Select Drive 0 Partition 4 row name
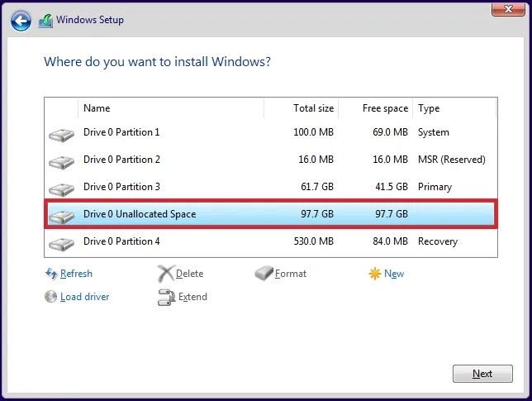The height and width of the screenshot is (401, 532). 121,241
